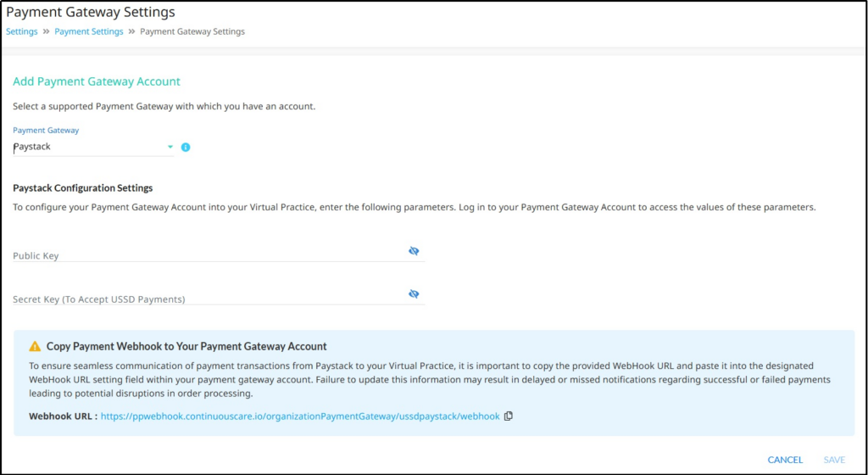The image size is (868, 475).
Task: Copy the webhook URL using the copy icon
Action: (509, 416)
